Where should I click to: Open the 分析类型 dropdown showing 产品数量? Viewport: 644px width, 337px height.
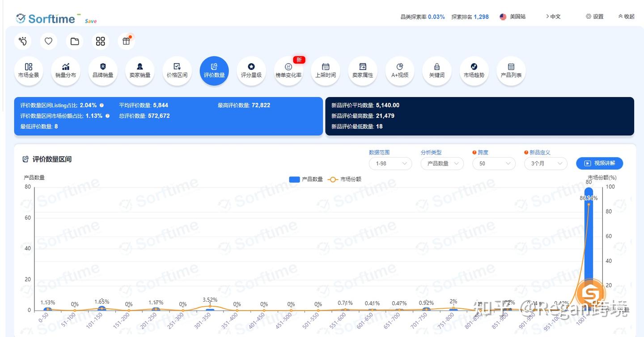(442, 164)
